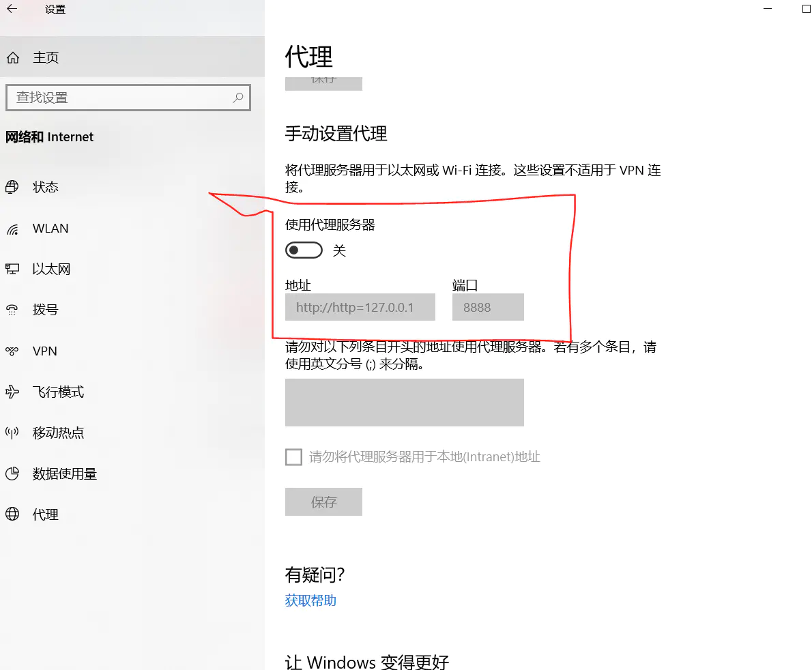This screenshot has width=812, height=670.
Task: Select the VPN sidebar icon
Action: pos(12,350)
